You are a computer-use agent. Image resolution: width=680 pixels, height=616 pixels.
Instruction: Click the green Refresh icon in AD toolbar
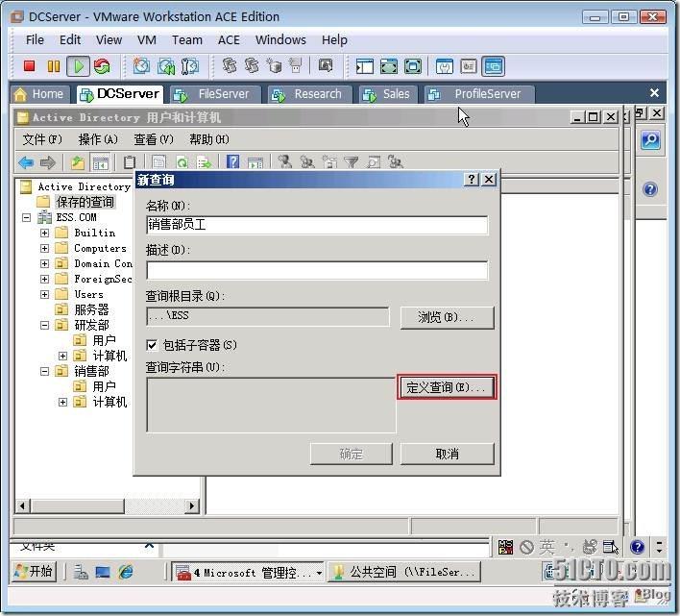[182, 162]
